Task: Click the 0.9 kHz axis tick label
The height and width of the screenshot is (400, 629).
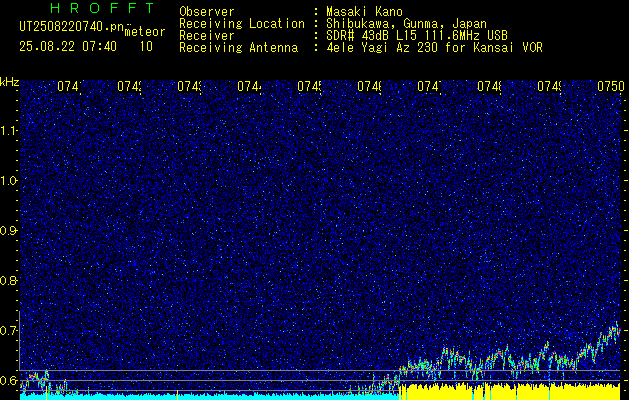Action: click(x=9, y=231)
